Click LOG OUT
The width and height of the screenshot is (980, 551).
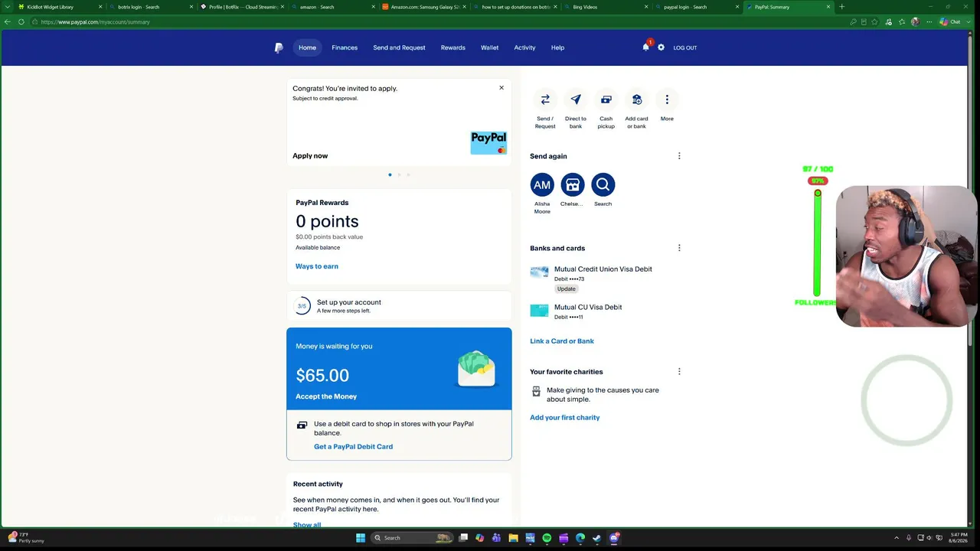685,47
